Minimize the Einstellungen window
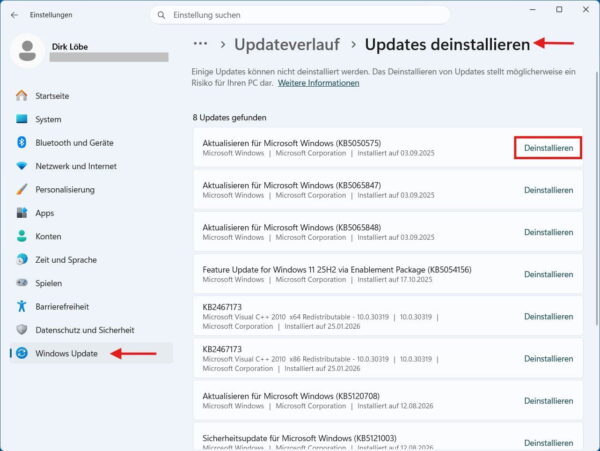This screenshot has height=451, width=600. click(x=532, y=10)
